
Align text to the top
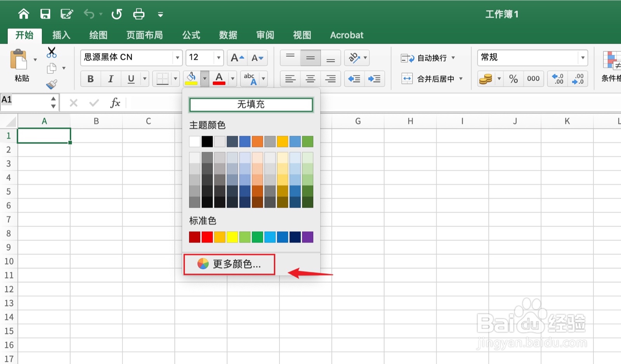click(290, 58)
